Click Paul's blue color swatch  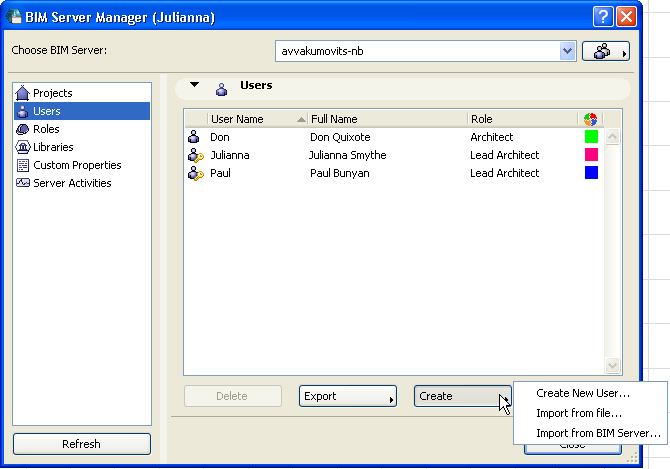pos(591,173)
